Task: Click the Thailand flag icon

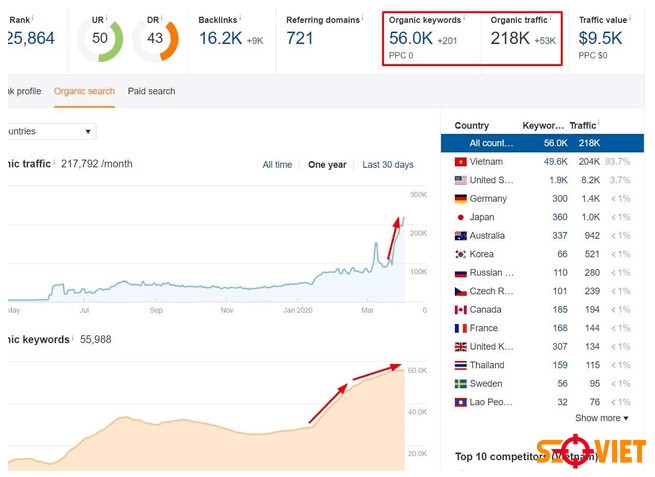Action: [x=460, y=365]
